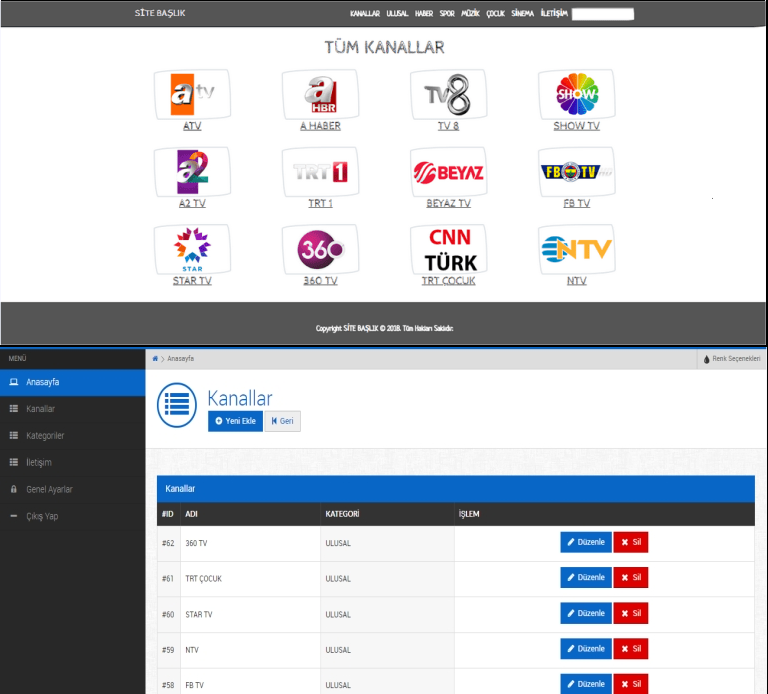Open the A Haber channel logo

[x=320, y=94]
